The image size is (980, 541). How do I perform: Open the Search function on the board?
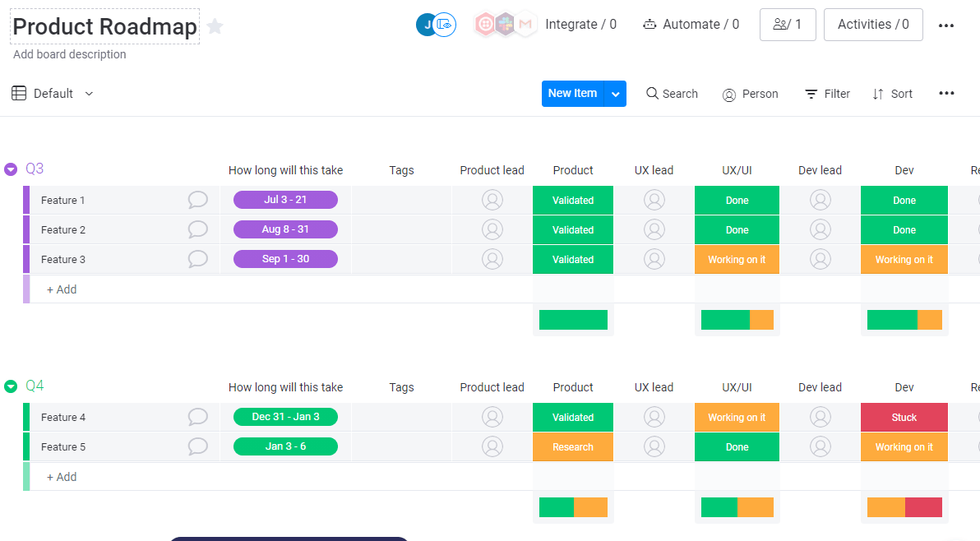click(672, 93)
